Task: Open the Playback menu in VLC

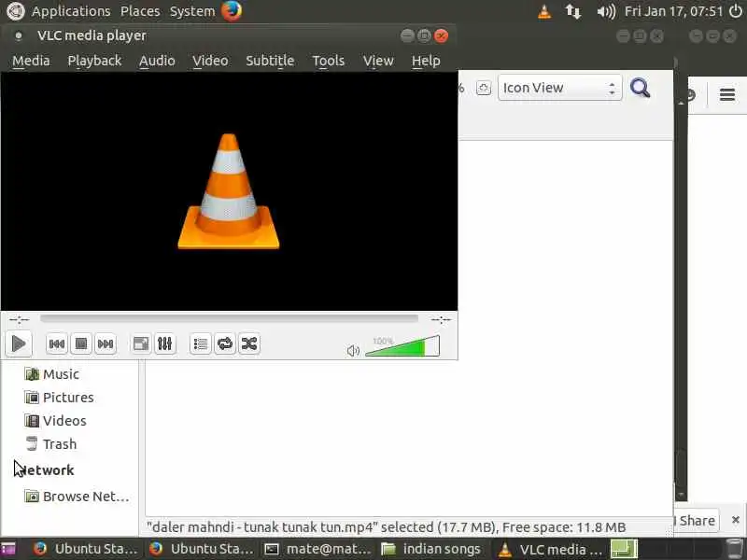Action: coord(94,61)
